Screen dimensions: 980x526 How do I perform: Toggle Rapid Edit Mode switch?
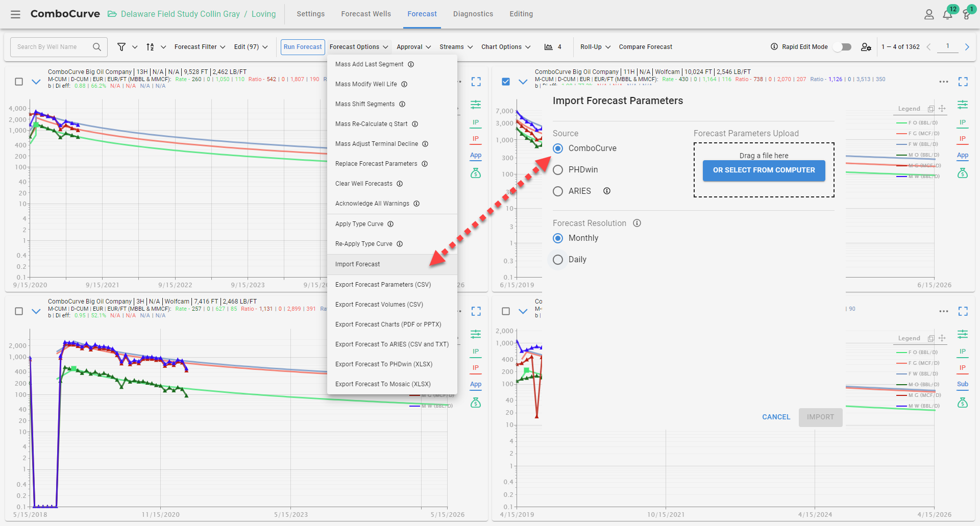[x=843, y=47]
